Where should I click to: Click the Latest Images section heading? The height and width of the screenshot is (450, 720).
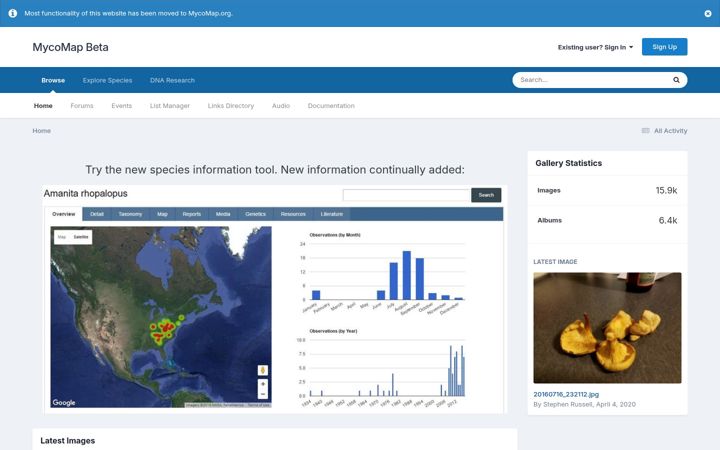(x=68, y=441)
